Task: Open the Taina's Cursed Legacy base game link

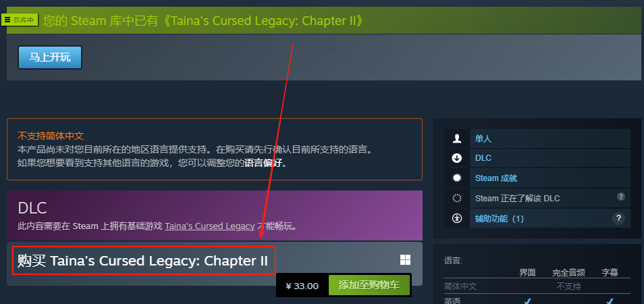Action: [x=209, y=226]
